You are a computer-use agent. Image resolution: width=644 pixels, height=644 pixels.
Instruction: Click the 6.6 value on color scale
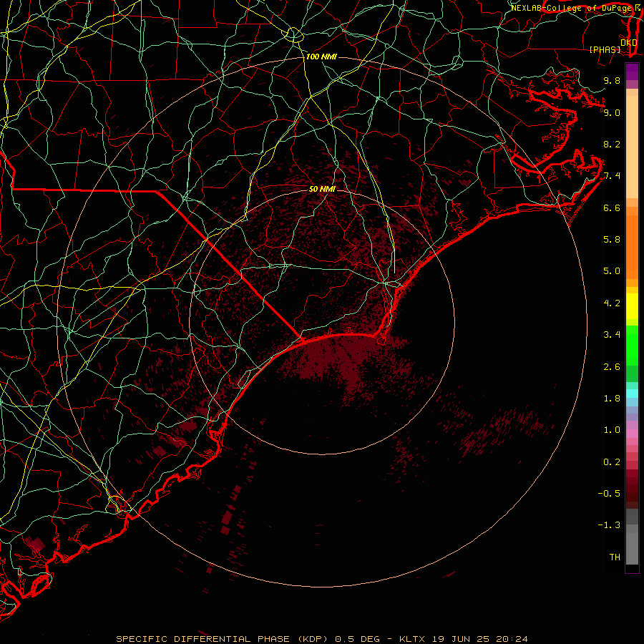612,208
